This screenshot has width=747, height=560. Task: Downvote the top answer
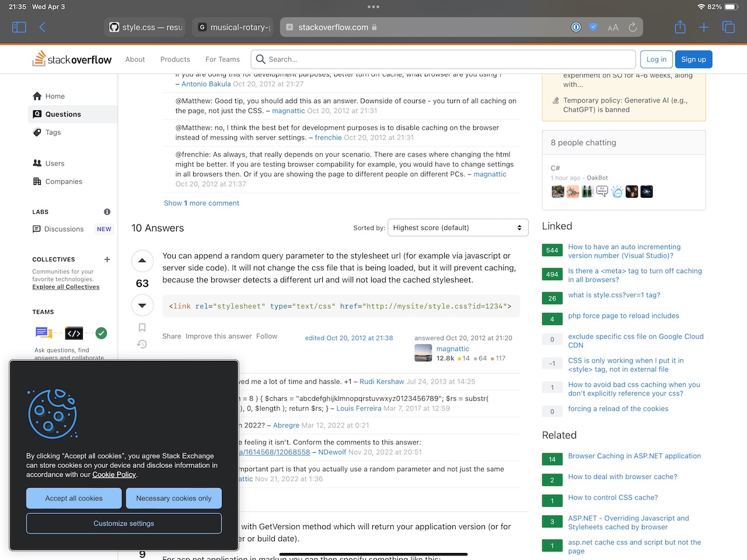(x=142, y=305)
